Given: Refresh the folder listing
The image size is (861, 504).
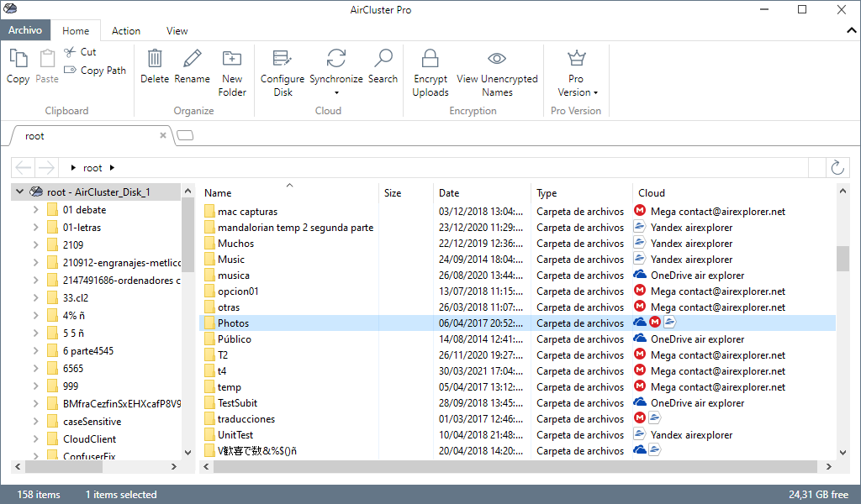Looking at the screenshot, I should coord(837,167).
